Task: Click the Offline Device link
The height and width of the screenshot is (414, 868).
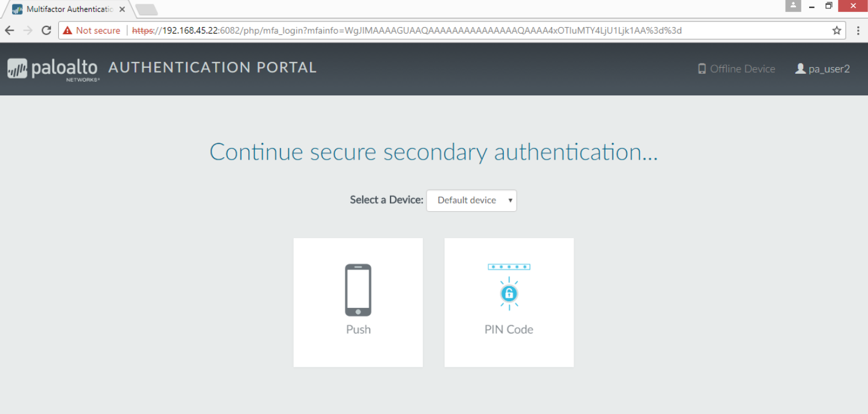Action: (x=742, y=69)
